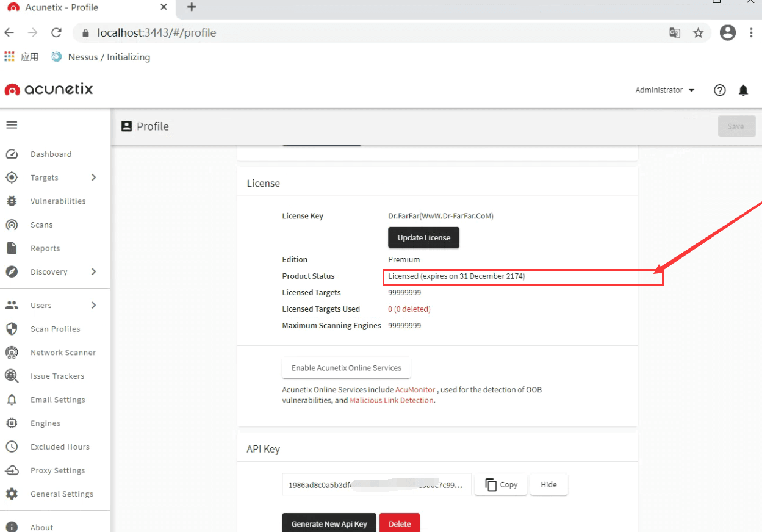
Task: Open the Administrator account dropdown
Action: coord(665,90)
